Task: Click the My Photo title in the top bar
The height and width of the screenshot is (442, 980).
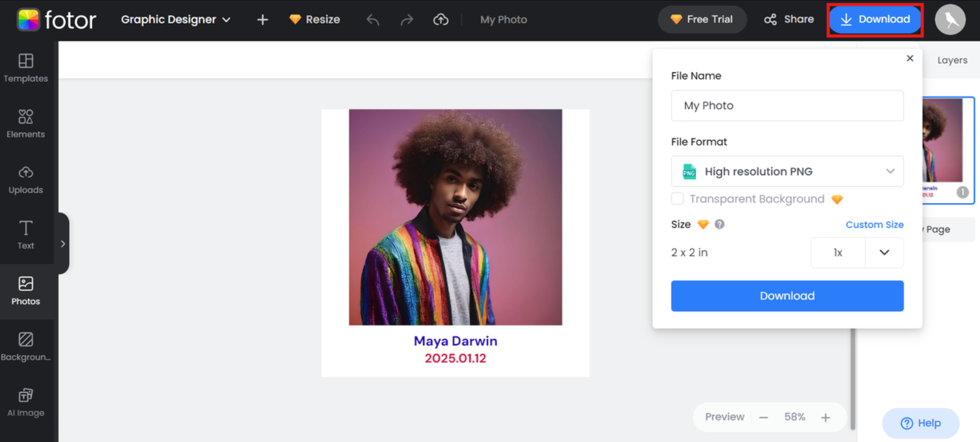Action: [503, 19]
